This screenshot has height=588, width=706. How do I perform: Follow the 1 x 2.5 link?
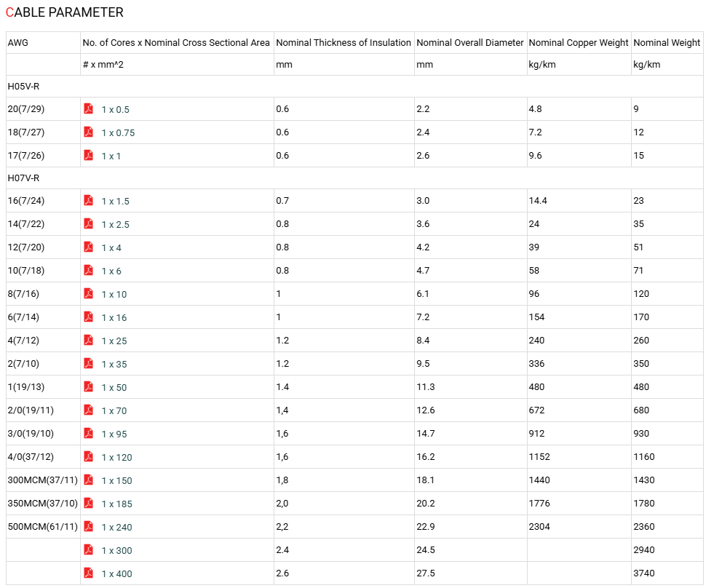115,225
